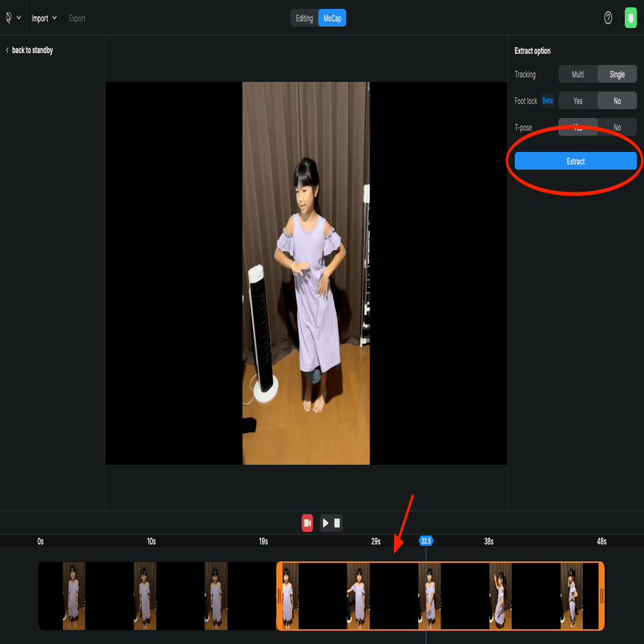This screenshot has height=644, width=644.
Task: Open the green user profile avatar
Action: (631, 18)
